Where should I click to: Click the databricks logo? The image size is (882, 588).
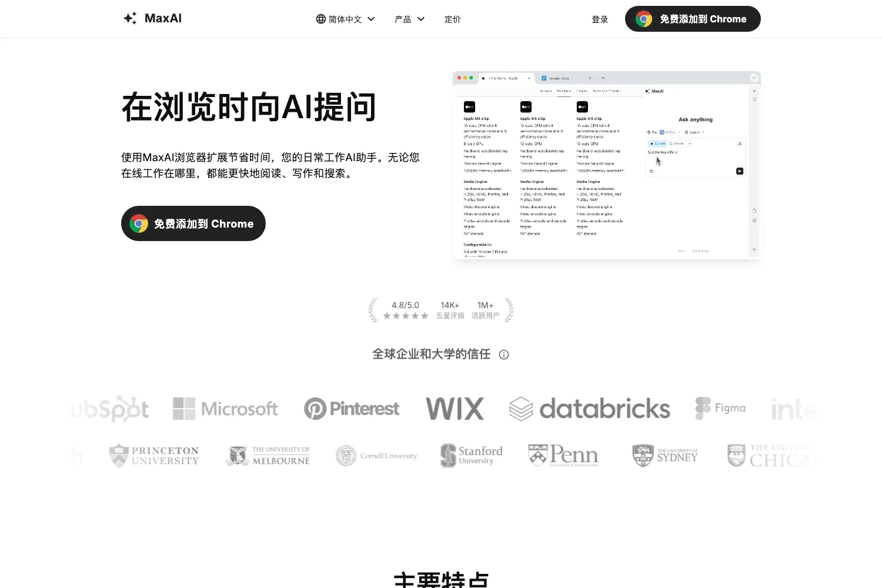[x=589, y=409]
